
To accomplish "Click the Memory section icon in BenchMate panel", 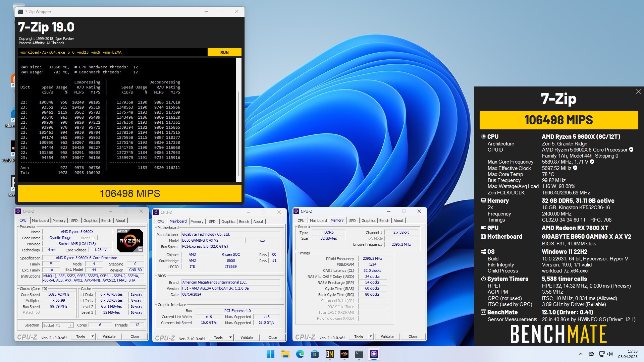I will [483, 200].
